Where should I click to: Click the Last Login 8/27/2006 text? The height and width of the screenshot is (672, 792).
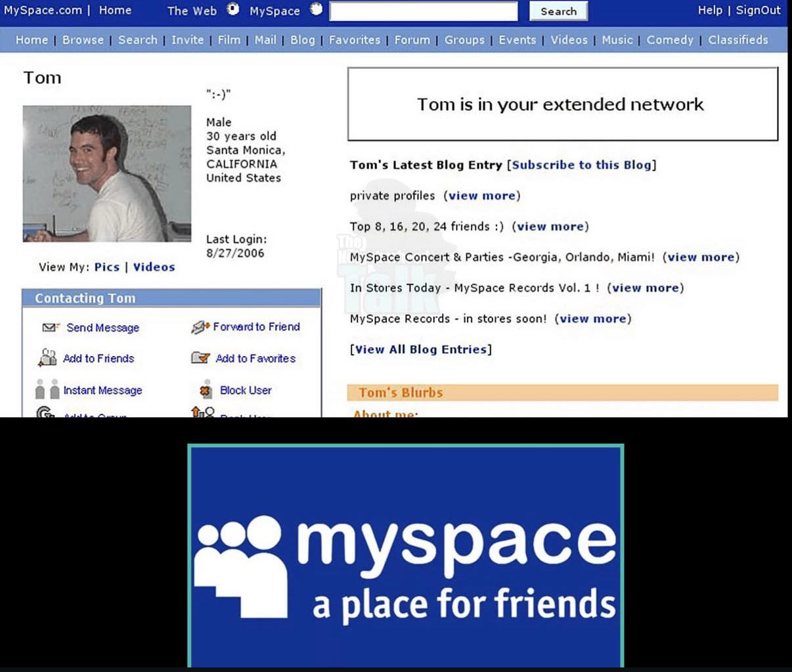(236, 246)
